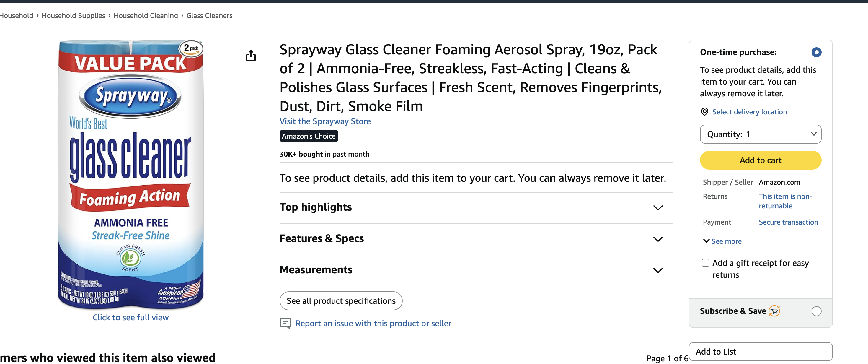
Task: Click the location pin icon
Action: pyautogui.click(x=704, y=112)
